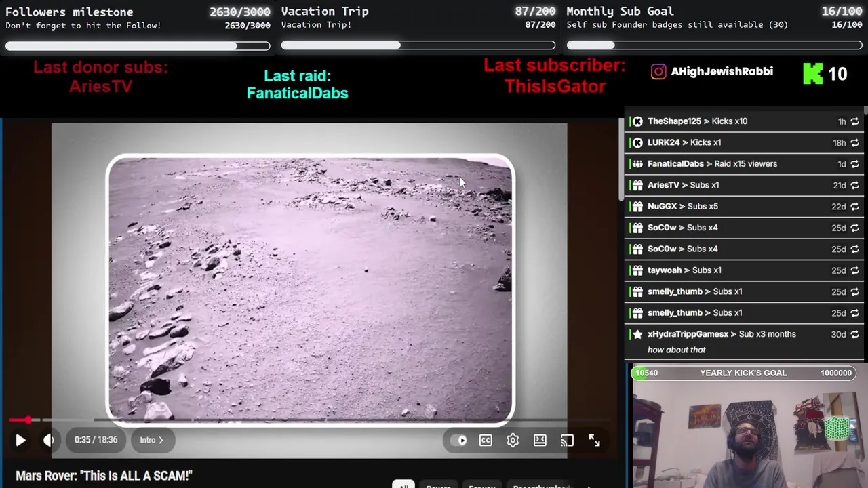
Task: Click the last donor subs AriesTV label
Action: [100, 86]
